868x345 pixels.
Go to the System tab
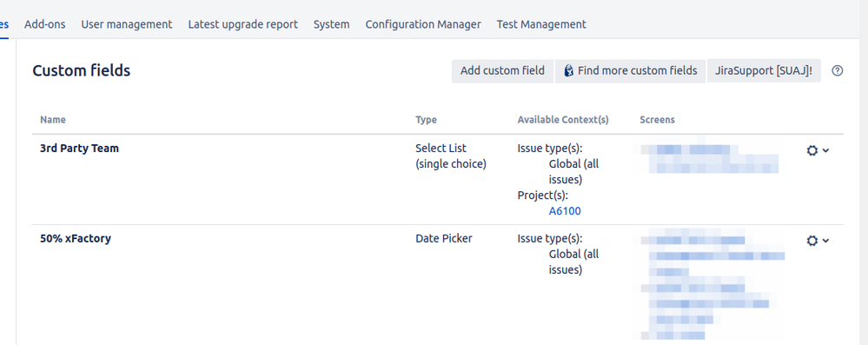(x=332, y=24)
